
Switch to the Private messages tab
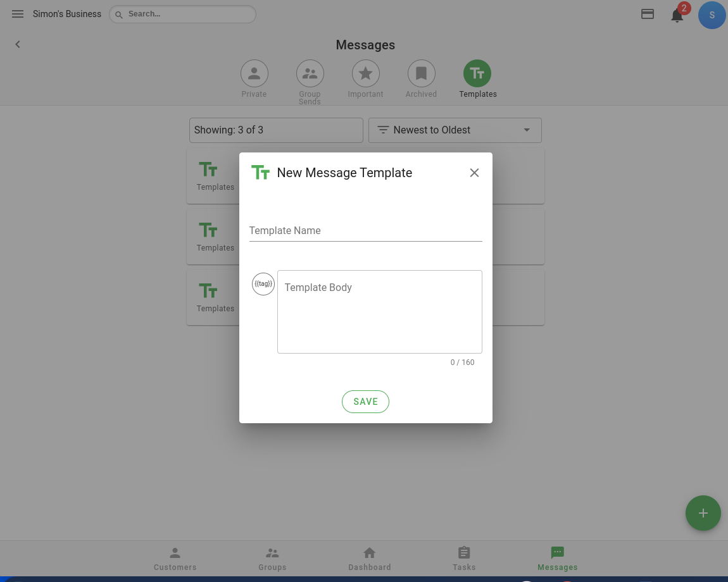click(x=254, y=79)
